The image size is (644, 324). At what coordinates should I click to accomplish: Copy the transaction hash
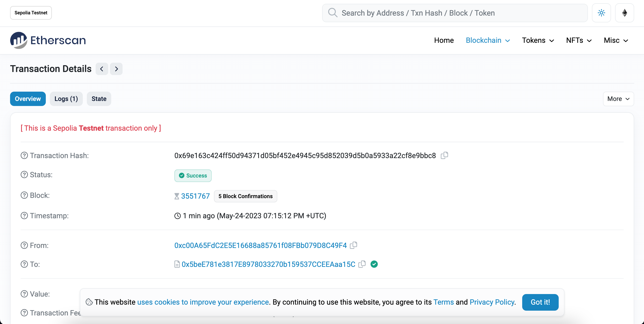tap(444, 155)
